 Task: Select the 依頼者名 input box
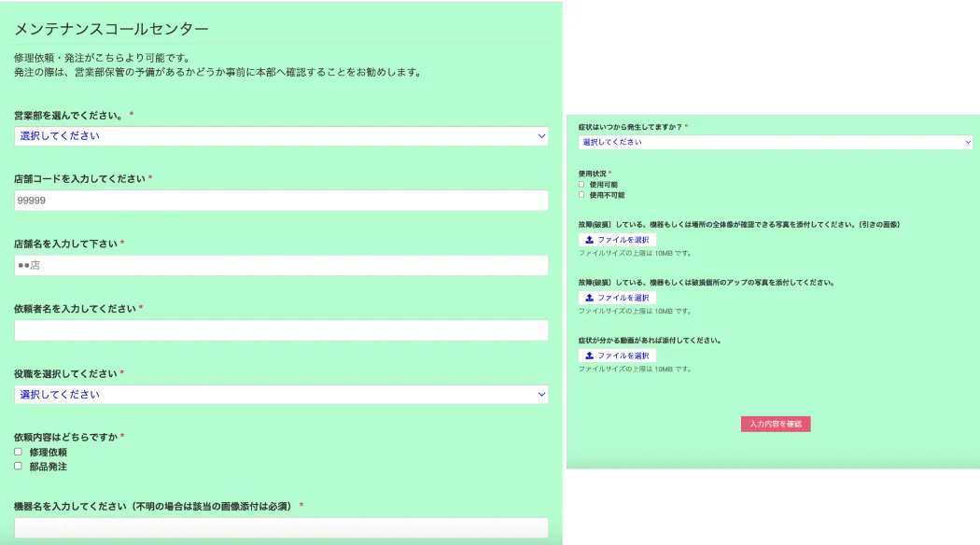[280, 330]
